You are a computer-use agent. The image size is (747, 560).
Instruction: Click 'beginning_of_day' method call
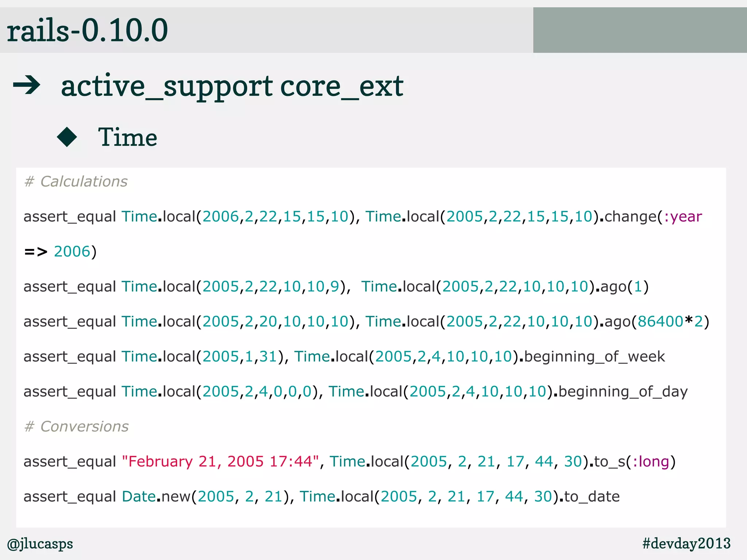pyautogui.click(x=623, y=392)
